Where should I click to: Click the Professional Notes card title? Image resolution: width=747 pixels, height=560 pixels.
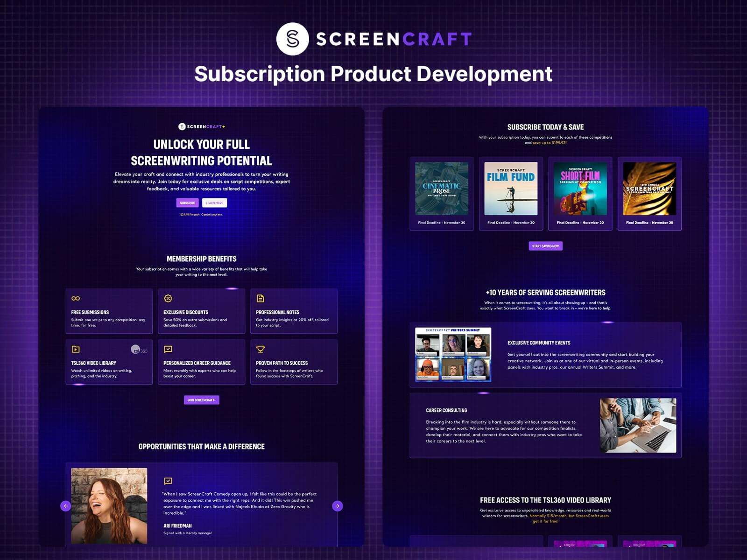tap(278, 312)
